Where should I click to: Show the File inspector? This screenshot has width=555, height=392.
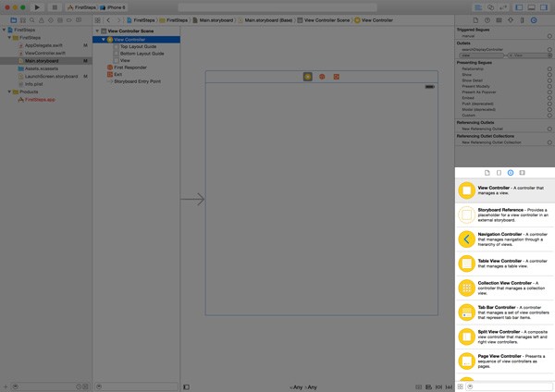coord(475,20)
